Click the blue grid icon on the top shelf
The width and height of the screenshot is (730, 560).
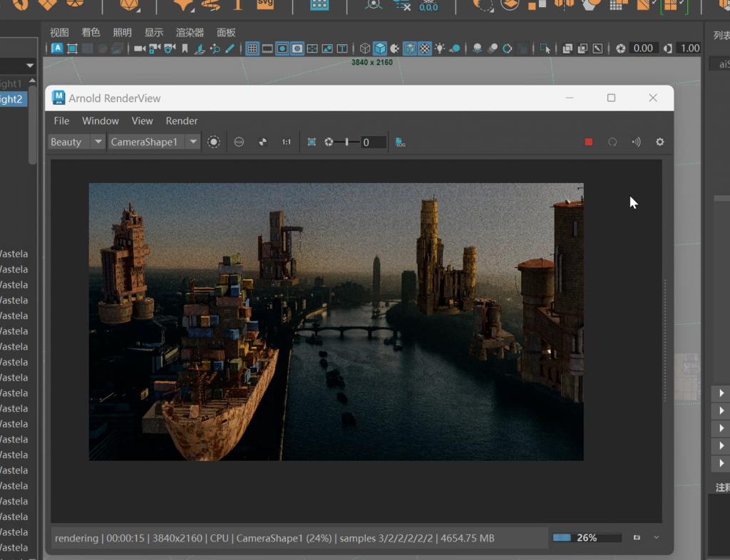click(x=319, y=5)
